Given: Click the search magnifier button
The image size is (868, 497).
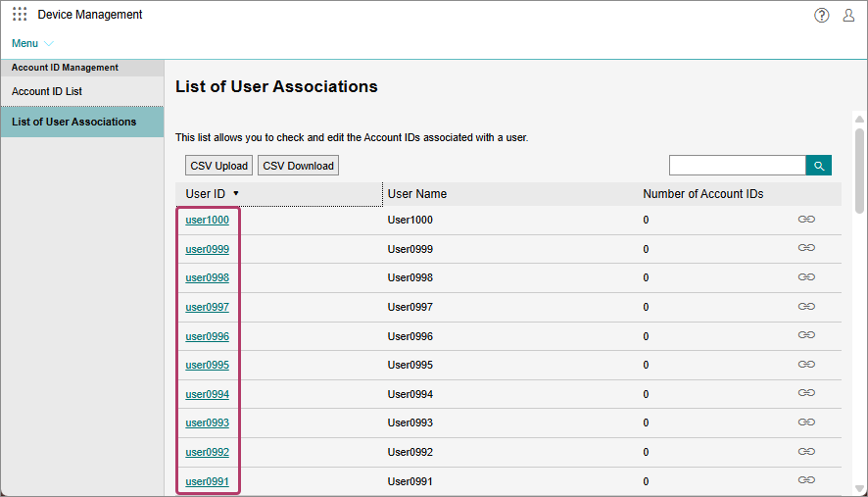Looking at the screenshot, I should click(x=818, y=166).
